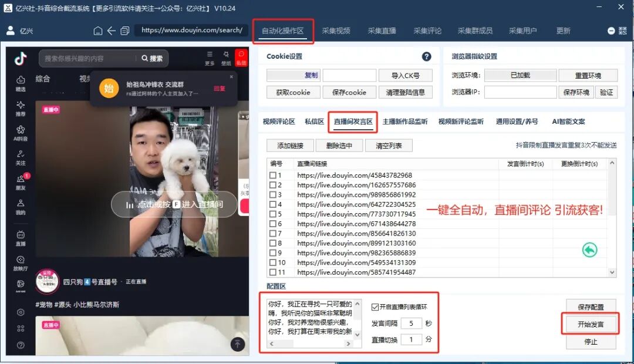Tick the checkbox for live link row 4
The width and height of the screenshot is (634, 364).
[x=273, y=205]
